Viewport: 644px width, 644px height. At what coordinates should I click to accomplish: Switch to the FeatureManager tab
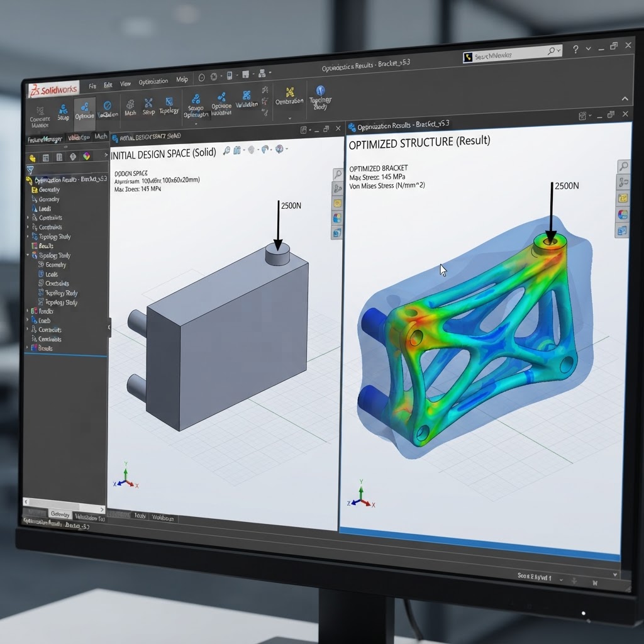[x=45, y=140]
